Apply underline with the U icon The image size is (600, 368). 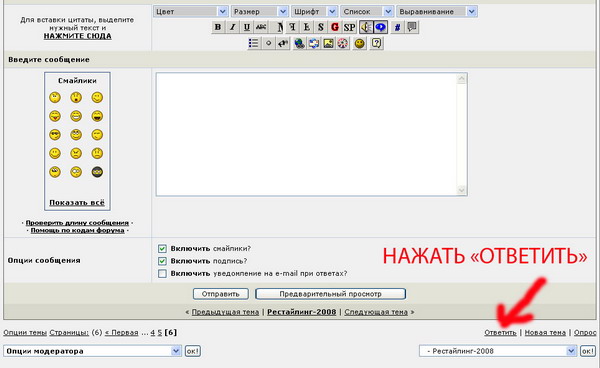(247, 27)
